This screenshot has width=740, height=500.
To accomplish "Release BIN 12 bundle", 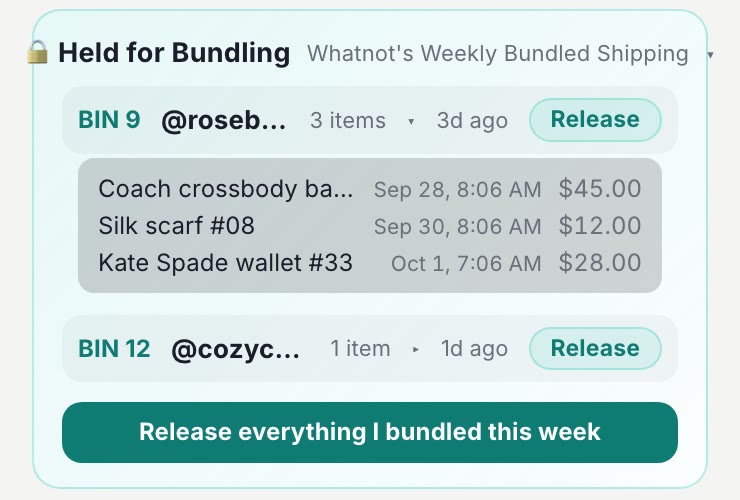I will pyautogui.click(x=595, y=348).
